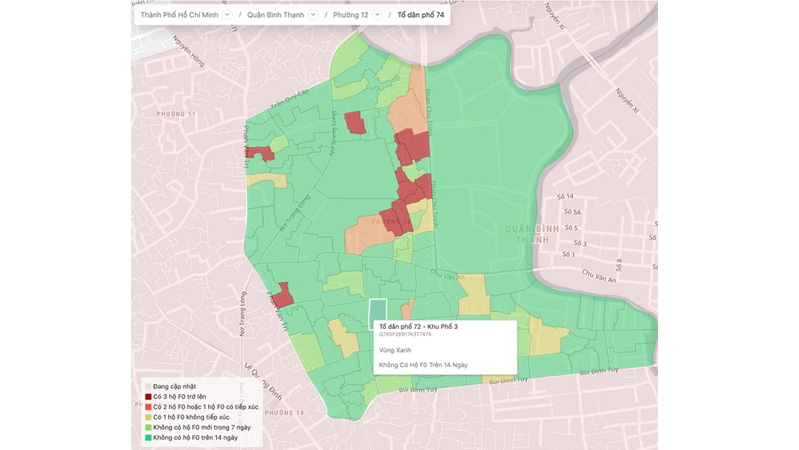The width and height of the screenshot is (799, 450).
Task: Click the Phường 12 breadcrumb
Action: point(351,15)
